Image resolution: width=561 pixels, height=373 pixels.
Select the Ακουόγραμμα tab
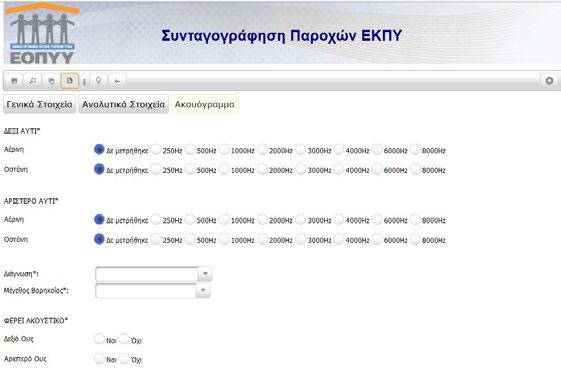(205, 104)
